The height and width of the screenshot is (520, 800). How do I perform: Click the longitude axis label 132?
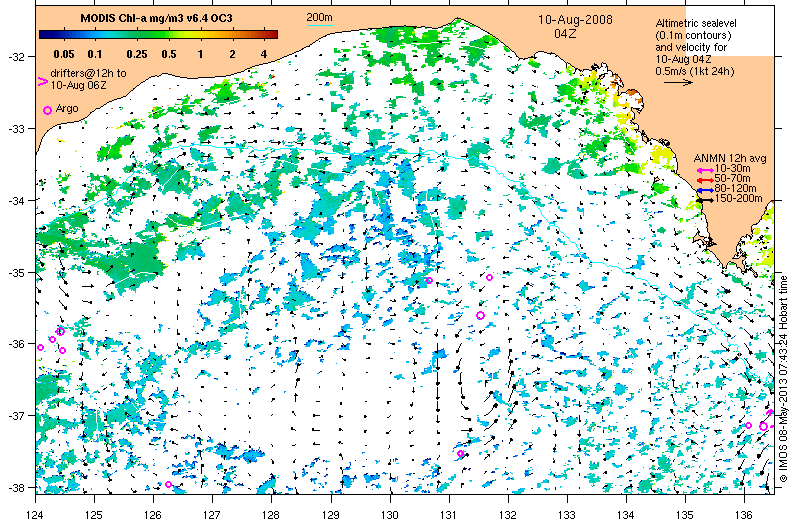tap(508, 514)
